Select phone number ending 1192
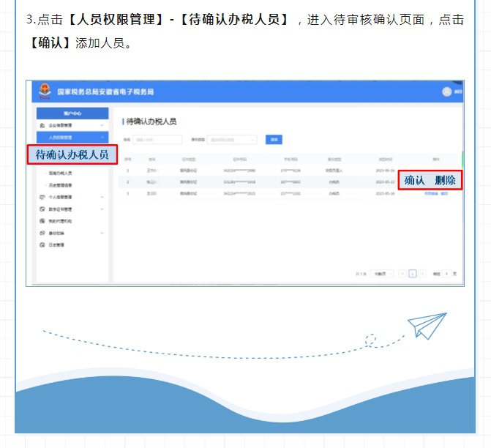 click(291, 193)
